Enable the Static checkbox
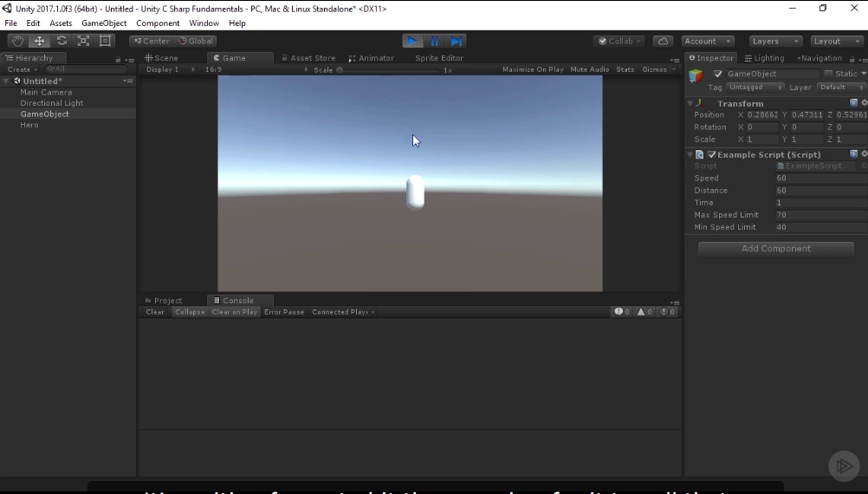 828,74
